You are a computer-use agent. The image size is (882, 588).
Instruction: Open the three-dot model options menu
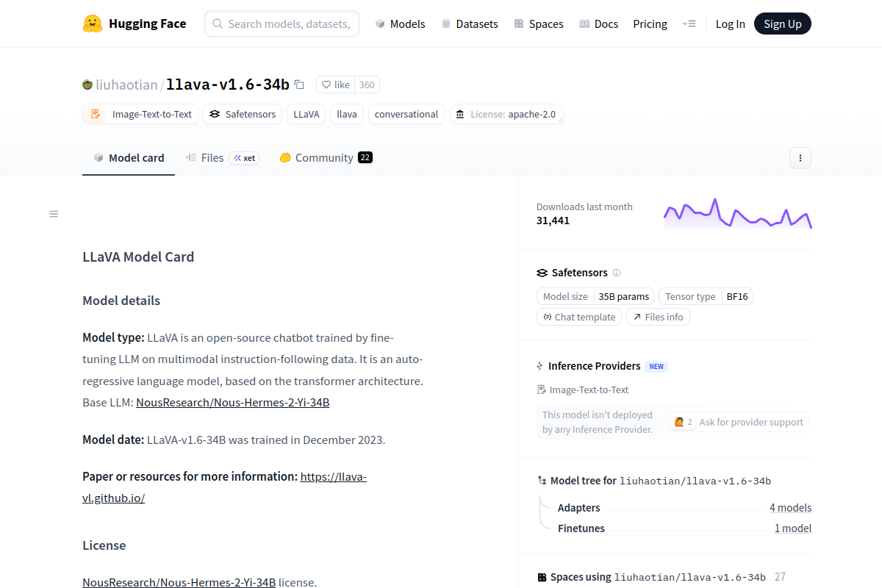tap(800, 158)
